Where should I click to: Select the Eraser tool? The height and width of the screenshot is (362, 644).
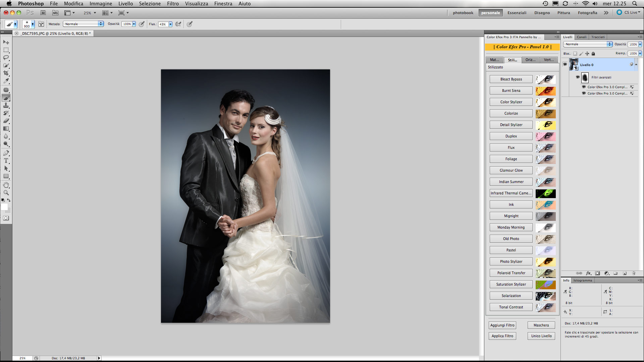coord(6,121)
